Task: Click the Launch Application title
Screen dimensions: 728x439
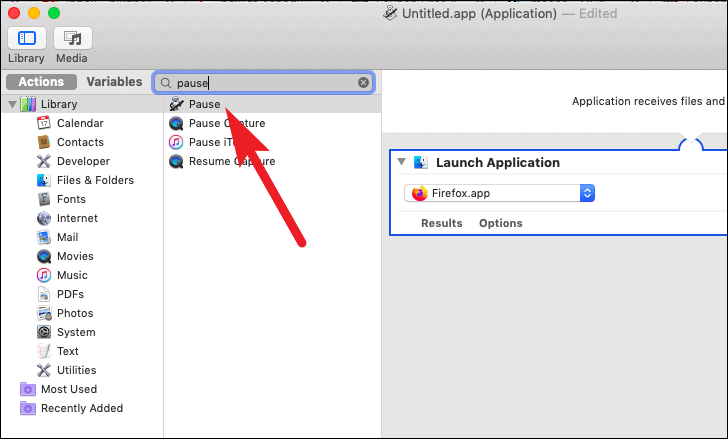Action: point(498,162)
